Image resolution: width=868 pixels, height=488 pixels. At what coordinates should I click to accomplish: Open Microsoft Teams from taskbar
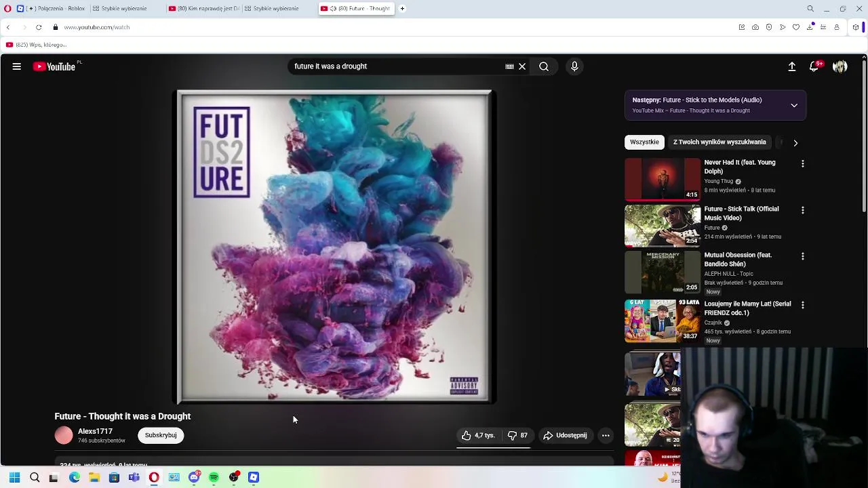pos(134,477)
